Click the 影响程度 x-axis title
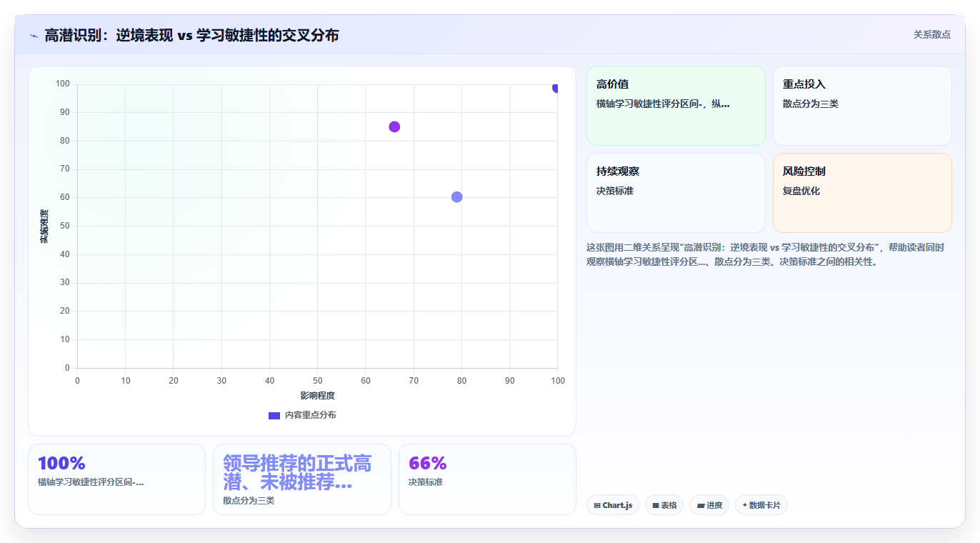The image size is (980, 543). [317, 396]
